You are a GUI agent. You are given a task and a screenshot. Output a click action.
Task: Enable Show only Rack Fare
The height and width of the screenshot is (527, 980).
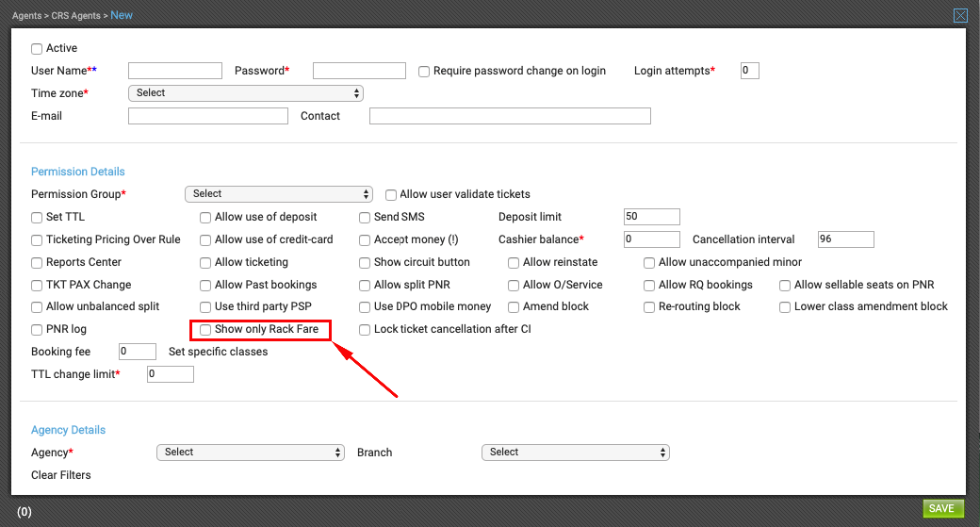point(205,329)
